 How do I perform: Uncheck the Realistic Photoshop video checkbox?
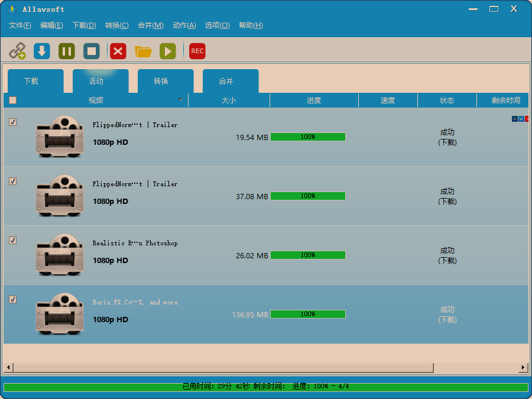tap(12, 240)
